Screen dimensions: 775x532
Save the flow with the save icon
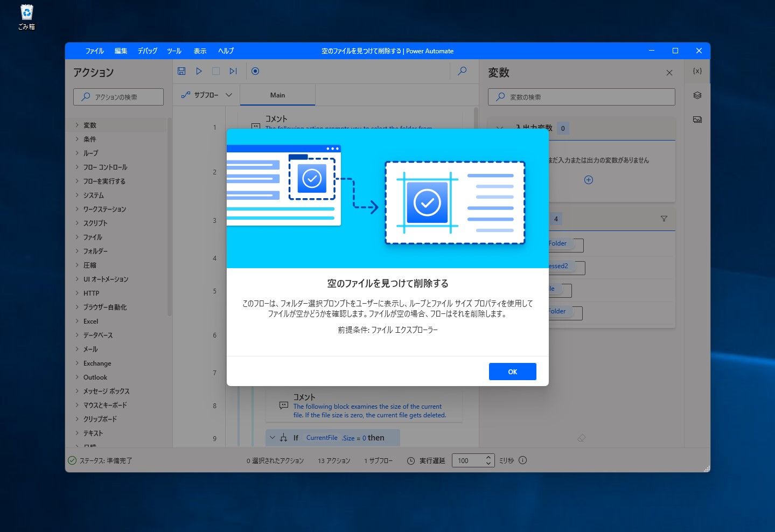tap(181, 71)
